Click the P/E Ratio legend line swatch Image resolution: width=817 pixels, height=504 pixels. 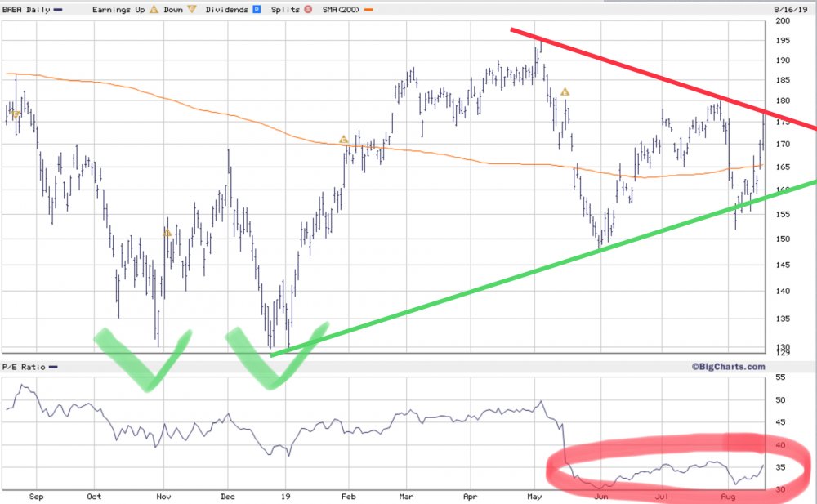53,367
